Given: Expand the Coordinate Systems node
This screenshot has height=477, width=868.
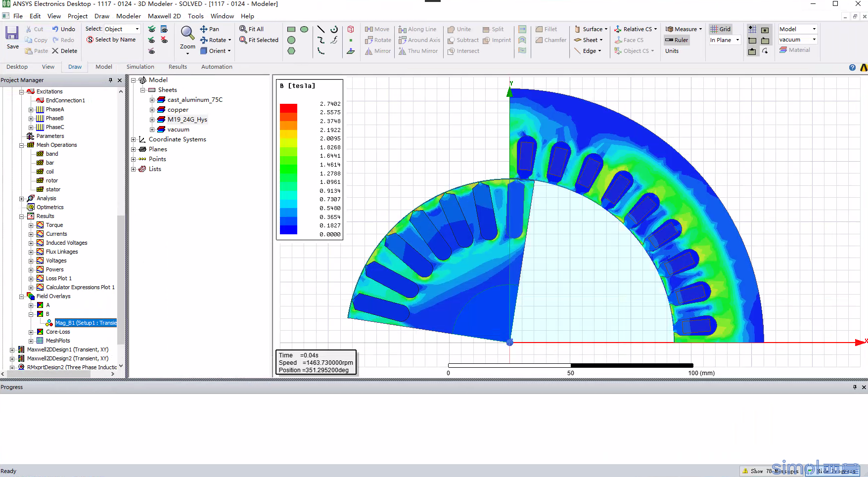Looking at the screenshot, I should [x=133, y=139].
